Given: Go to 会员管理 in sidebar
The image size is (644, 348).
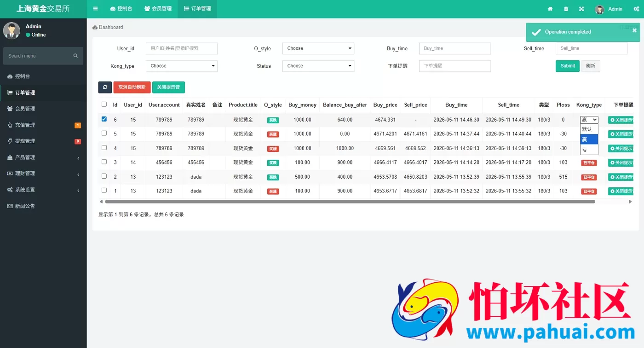Looking at the screenshot, I should click(x=43, y=109).
